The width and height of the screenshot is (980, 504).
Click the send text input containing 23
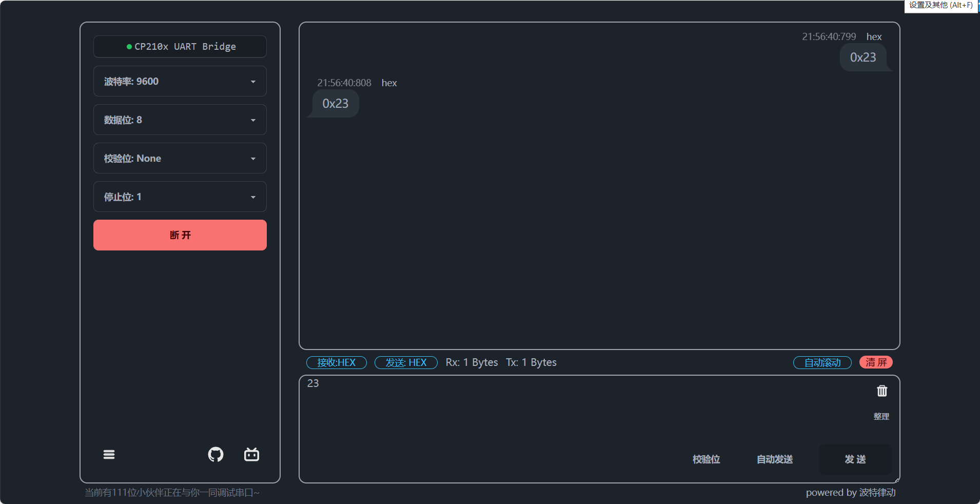564,405
